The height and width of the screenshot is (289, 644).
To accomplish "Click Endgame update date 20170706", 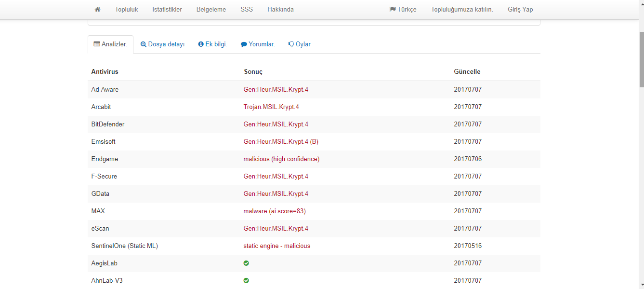I will [468, 159].
